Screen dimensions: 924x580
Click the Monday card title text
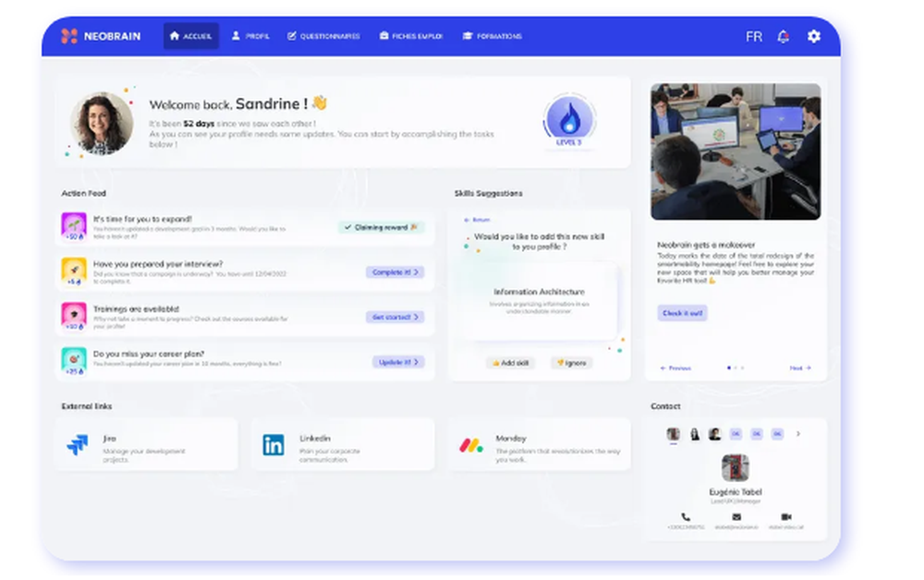[511, 438]
